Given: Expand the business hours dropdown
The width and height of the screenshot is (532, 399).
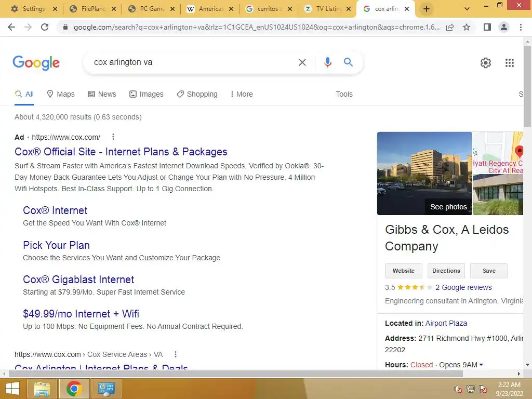Looking at the screenshot, I should (481, 365).
